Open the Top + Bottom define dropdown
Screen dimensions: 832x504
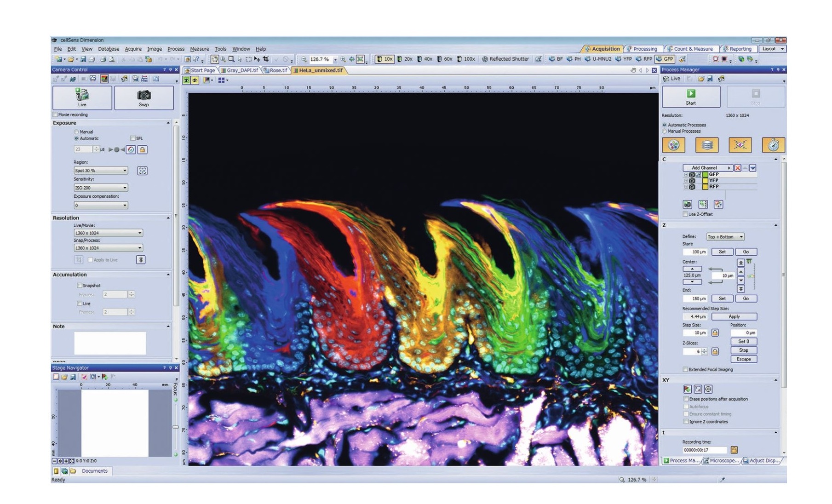[x=741, y=237]
